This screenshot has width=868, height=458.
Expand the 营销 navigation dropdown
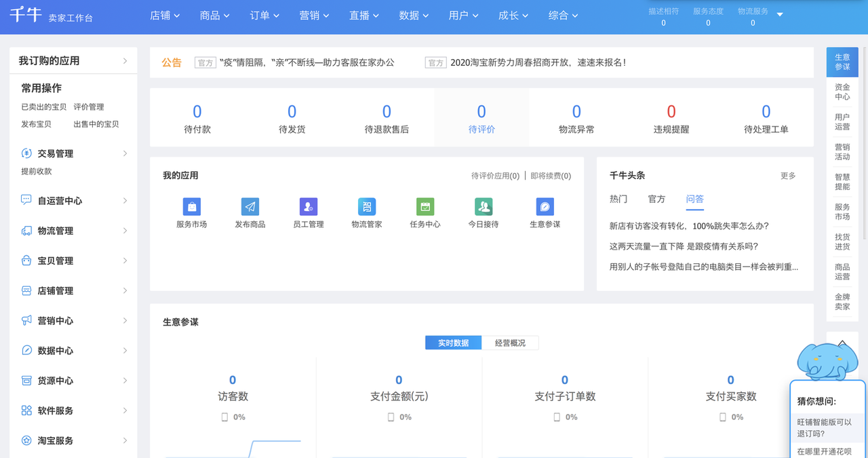pyautogui.click(x=314, y=16)
